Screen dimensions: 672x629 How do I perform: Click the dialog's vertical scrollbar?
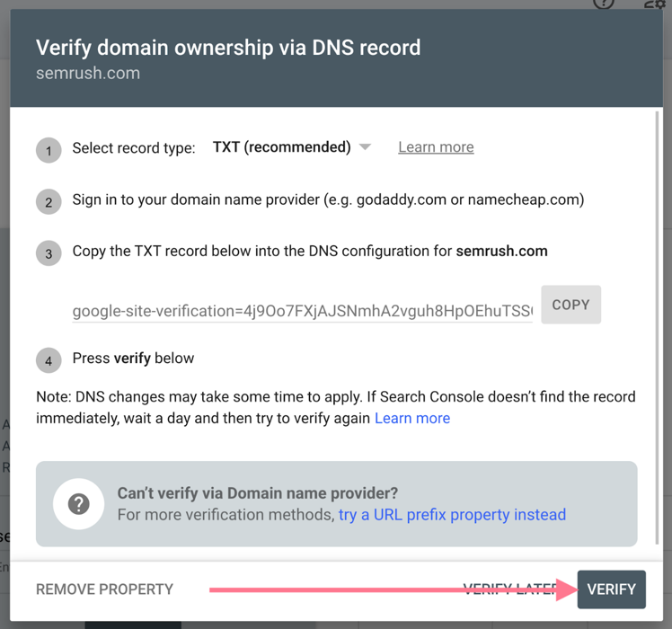point(659,323)
